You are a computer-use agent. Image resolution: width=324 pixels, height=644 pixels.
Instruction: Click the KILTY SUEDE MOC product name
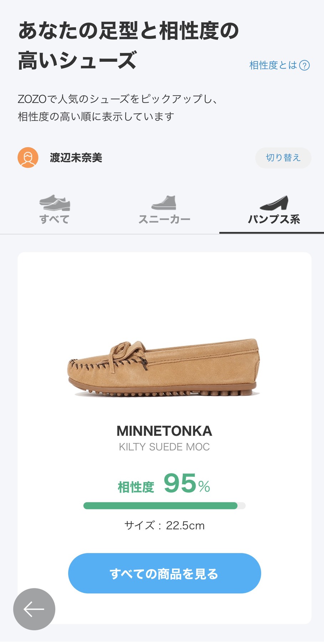tap(164, 447)
